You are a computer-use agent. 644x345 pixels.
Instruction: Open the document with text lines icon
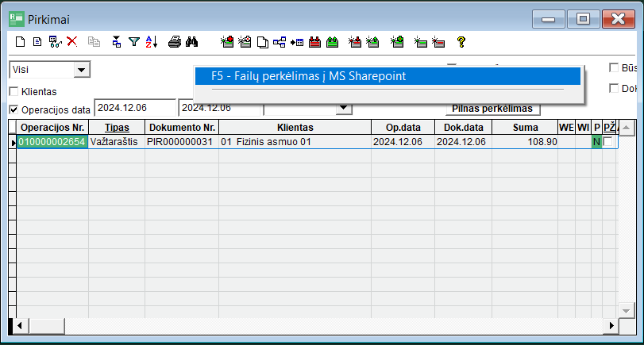point(37,42)
